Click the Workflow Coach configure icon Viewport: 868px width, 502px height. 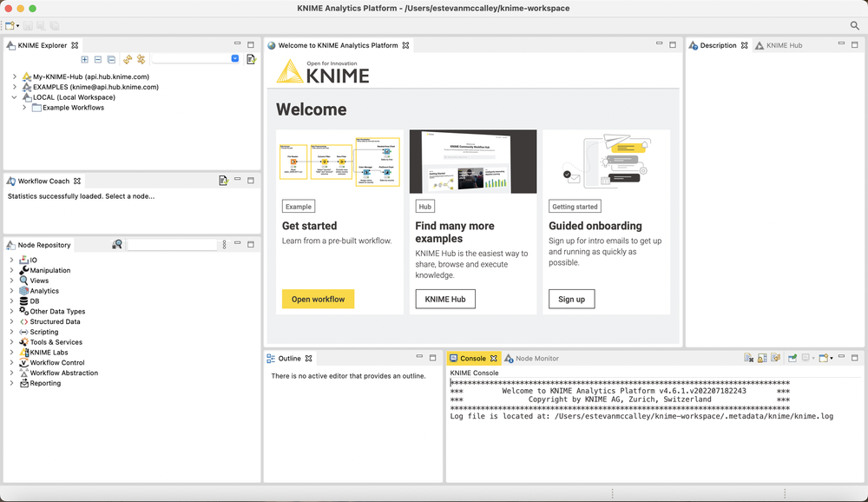pos(223,181)
